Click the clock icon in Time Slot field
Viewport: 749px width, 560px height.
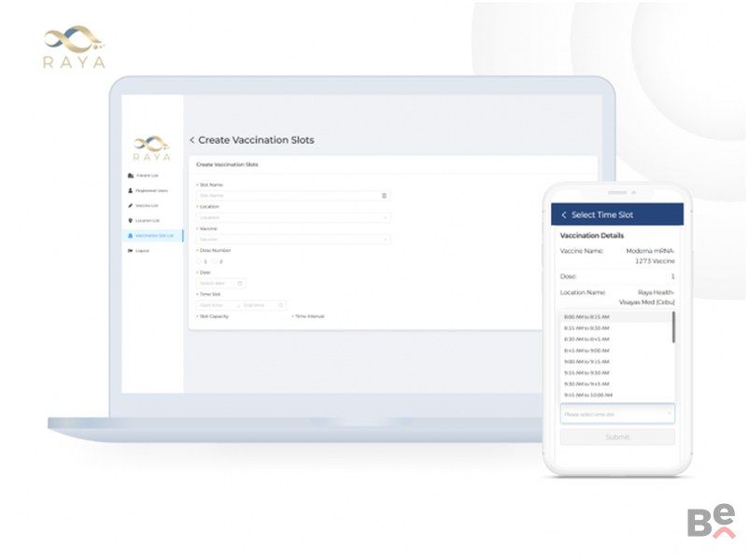(281, 305)
